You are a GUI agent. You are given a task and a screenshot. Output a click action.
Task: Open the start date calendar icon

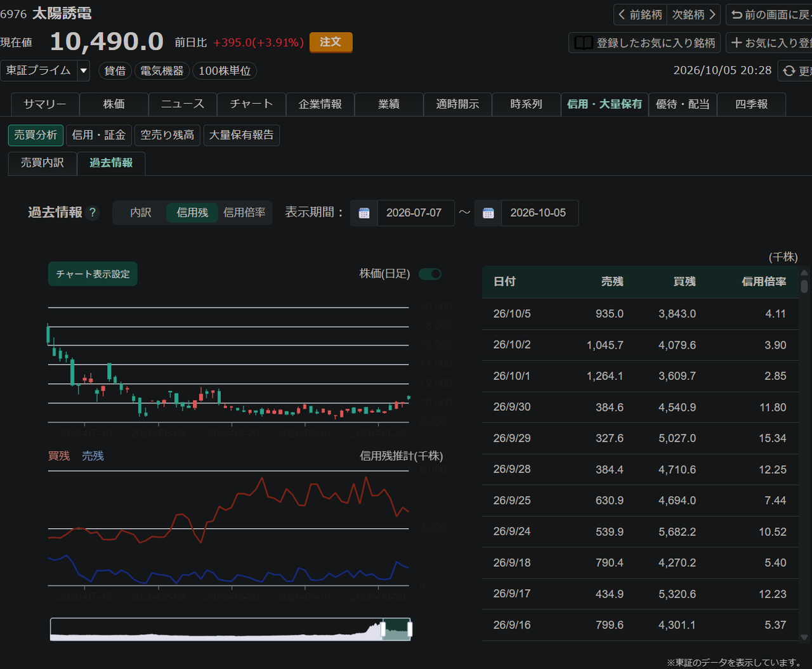point(364,213)
